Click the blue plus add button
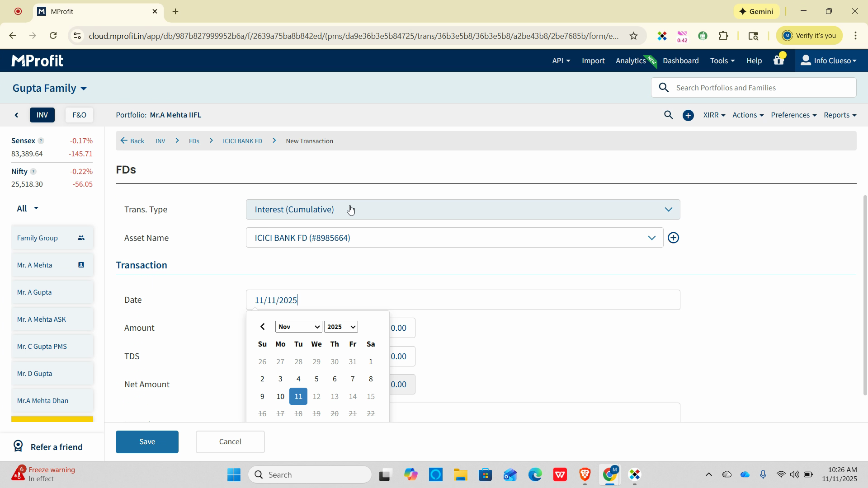Screen dimensions: 868x488 (x=688, y=116)
